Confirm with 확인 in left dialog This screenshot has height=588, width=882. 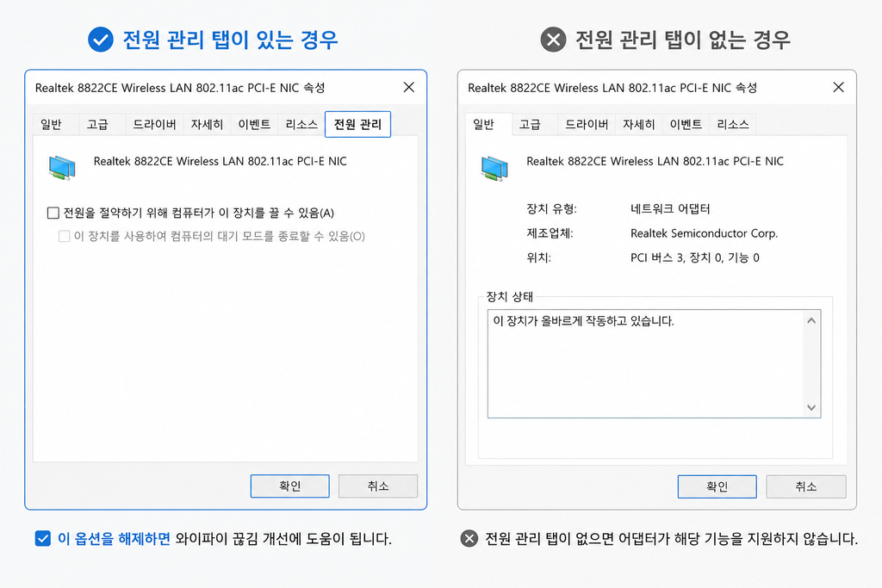(x=289, y=486)
